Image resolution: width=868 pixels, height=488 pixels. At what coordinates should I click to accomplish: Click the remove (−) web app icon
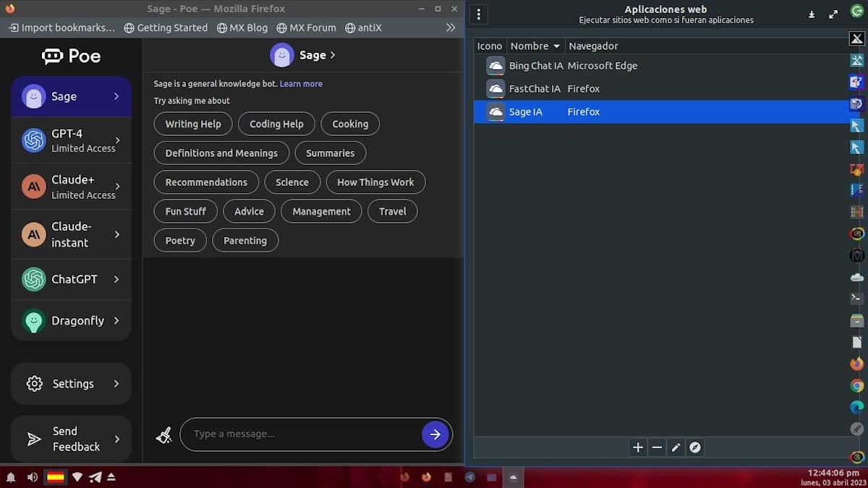coord(657,448)
